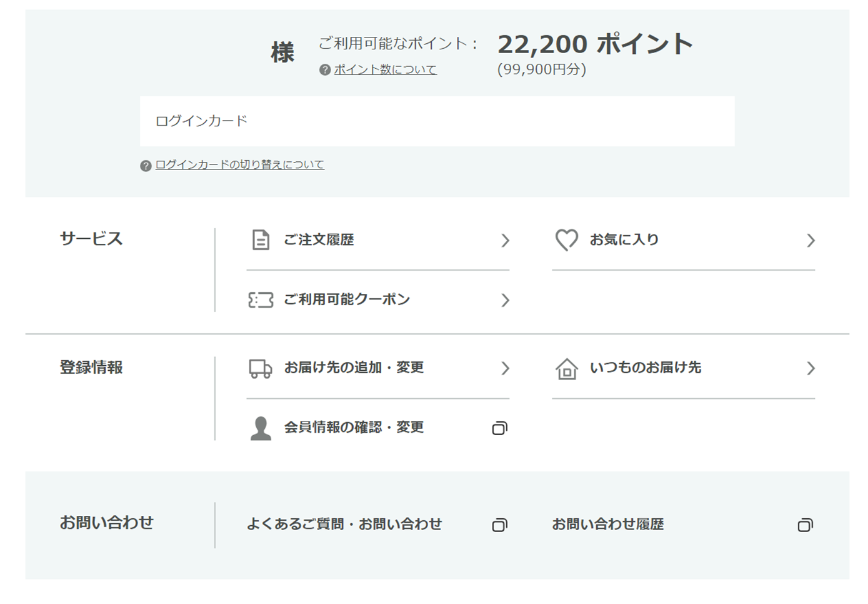The width and height of the screenshot is (868, 604).
Task: Click the document icon beside ご注文履歴
Action: click(261, 240)
